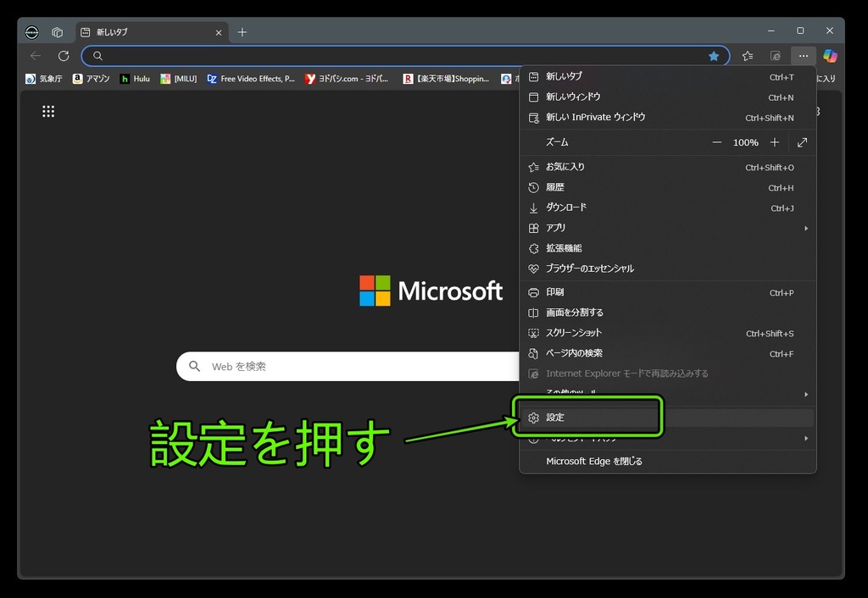Open the three-dots settings and more button
Screen dimensions: 868x598
pyautogui.click(x=804, y=56)
